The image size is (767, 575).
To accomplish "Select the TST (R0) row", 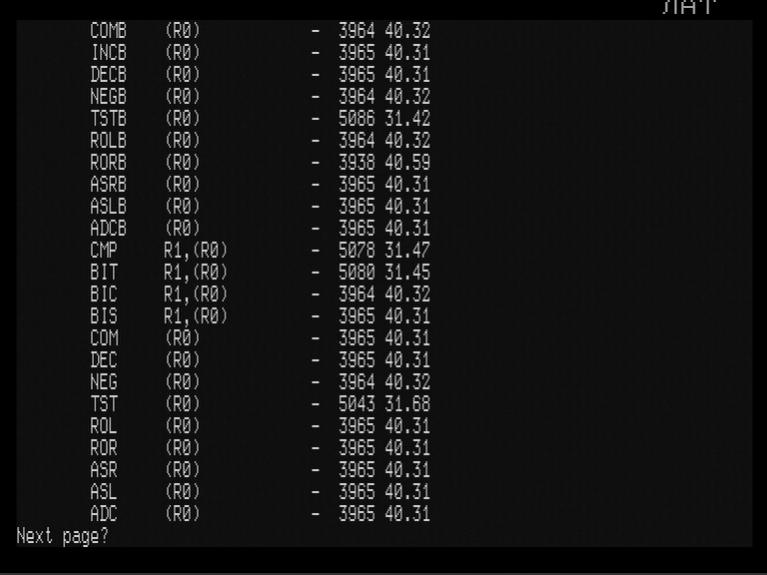I will (260, 404).
